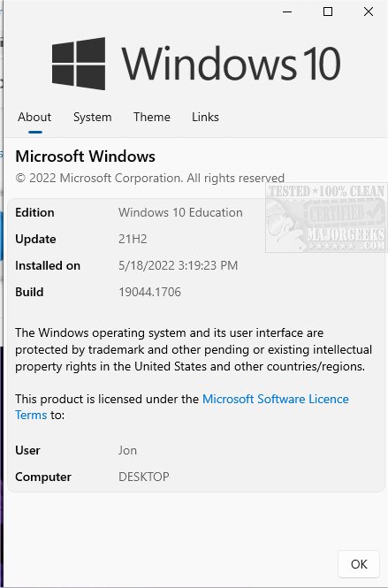Image resolution: width=388 pixels, height=588 pixels.
Task: Select the Windows 10 Education edition value
Action: click(180, 212)
